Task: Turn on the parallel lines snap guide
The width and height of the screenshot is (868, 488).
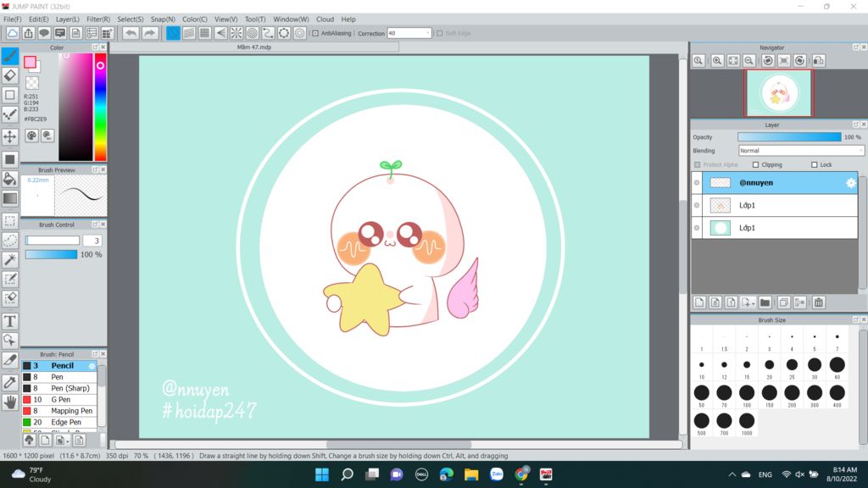Action: [x=189, y=33]
